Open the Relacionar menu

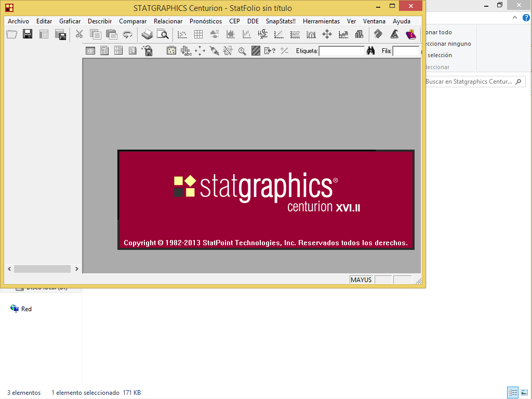click(x=168, y=21)
